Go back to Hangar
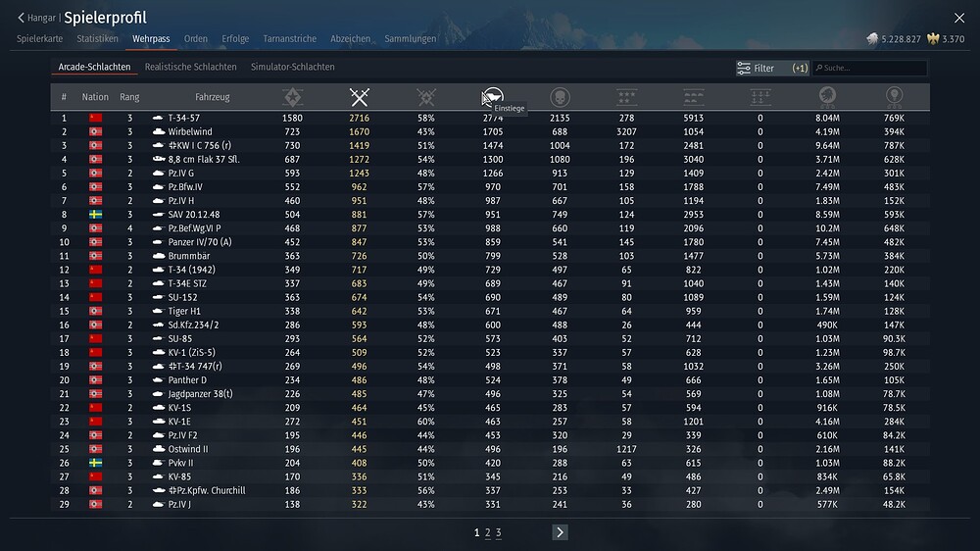 coord(35,18)
